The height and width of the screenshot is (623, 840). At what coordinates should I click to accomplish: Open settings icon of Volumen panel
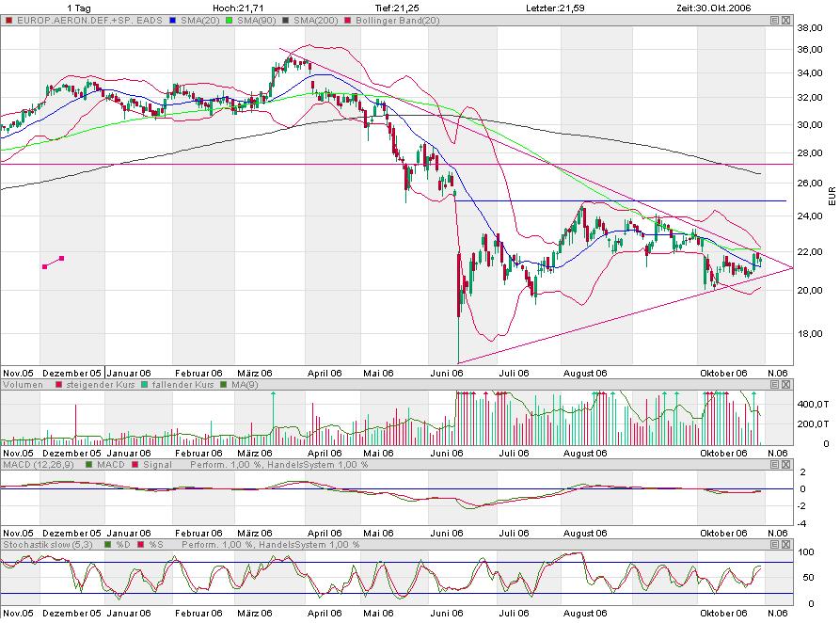click(774, 385)
